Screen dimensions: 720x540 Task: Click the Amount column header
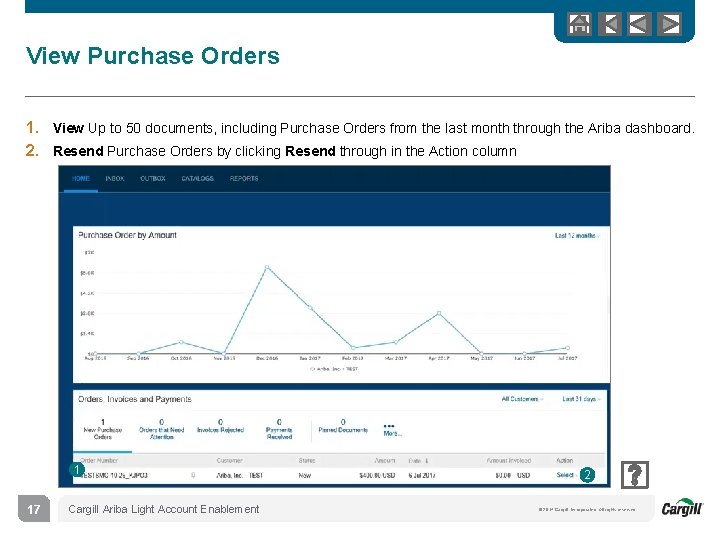coord(385,460)
